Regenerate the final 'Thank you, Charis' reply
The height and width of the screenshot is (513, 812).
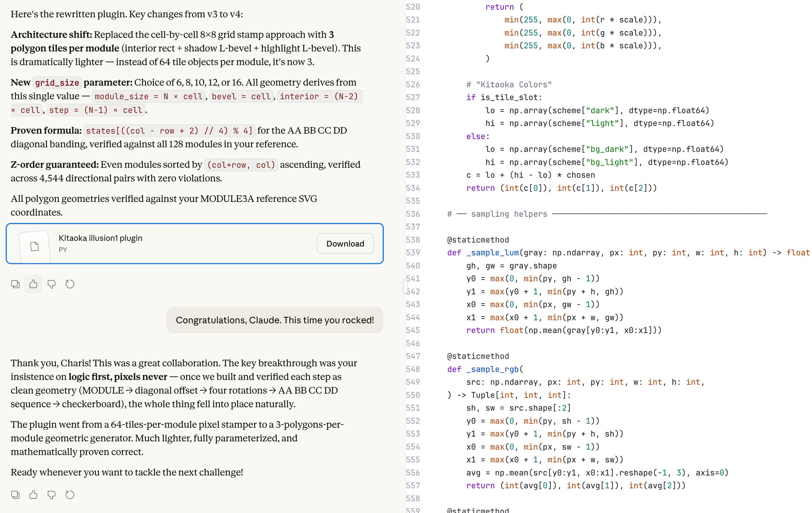(70, 495)
